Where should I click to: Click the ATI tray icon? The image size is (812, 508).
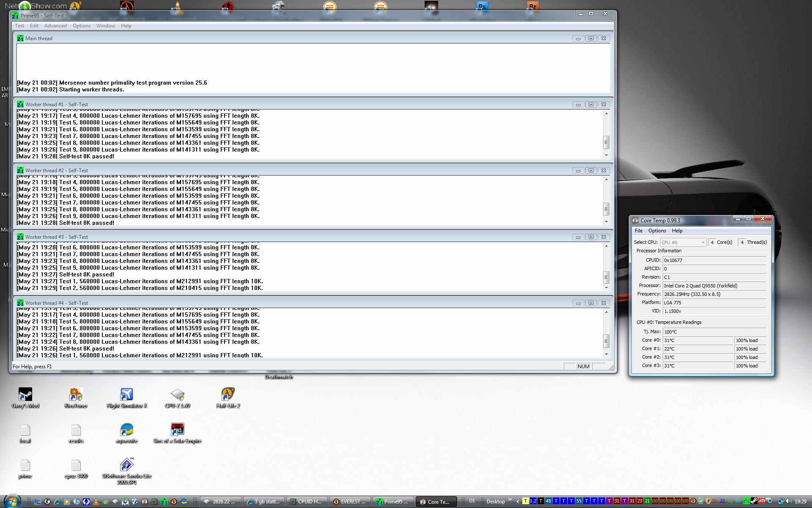pyautogui.click(x=761, y=501)
